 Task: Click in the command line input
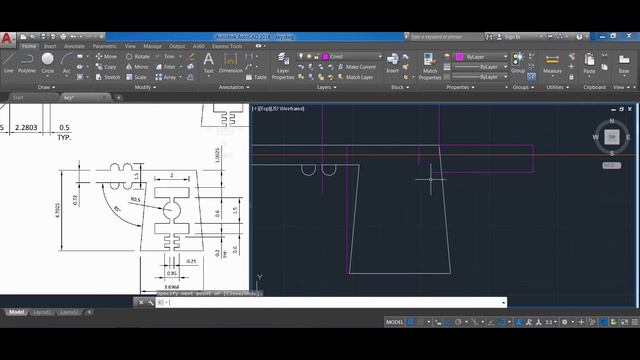331,302
